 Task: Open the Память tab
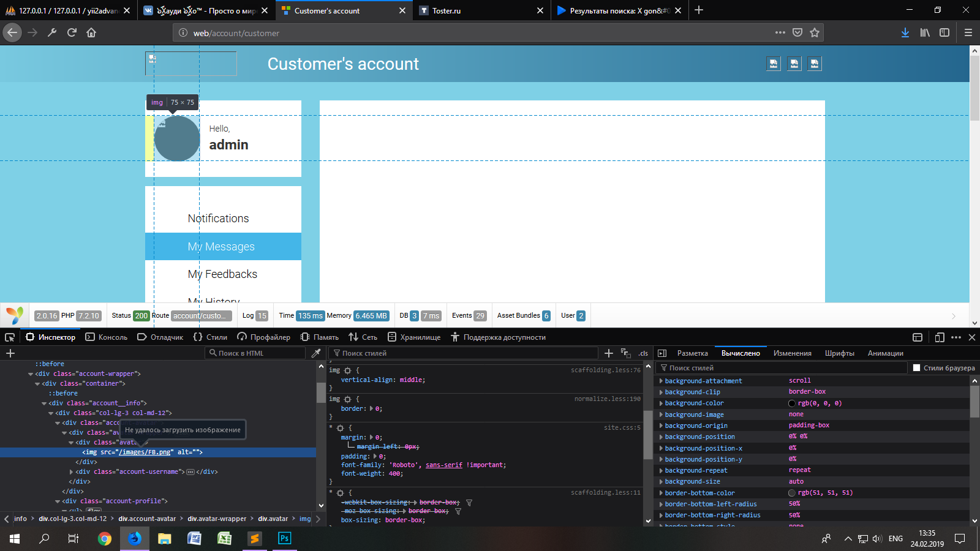click(x=320, y=337)
